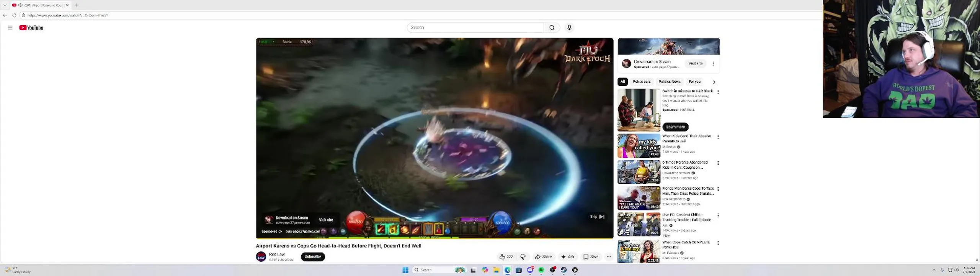Image resolution: width=980 pixels, height=276 pixels.
Task: Open Steam from the taskbar
Action: [x=563, y=270]
